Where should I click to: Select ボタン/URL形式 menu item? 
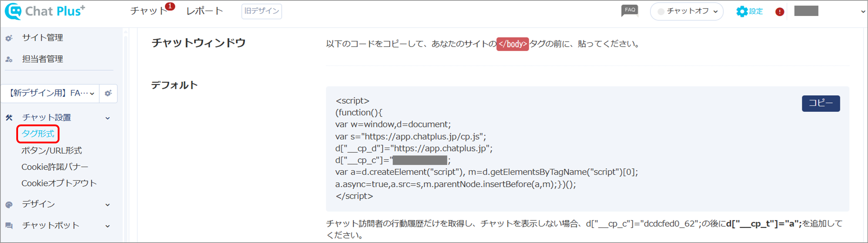[x=51, y=150]
